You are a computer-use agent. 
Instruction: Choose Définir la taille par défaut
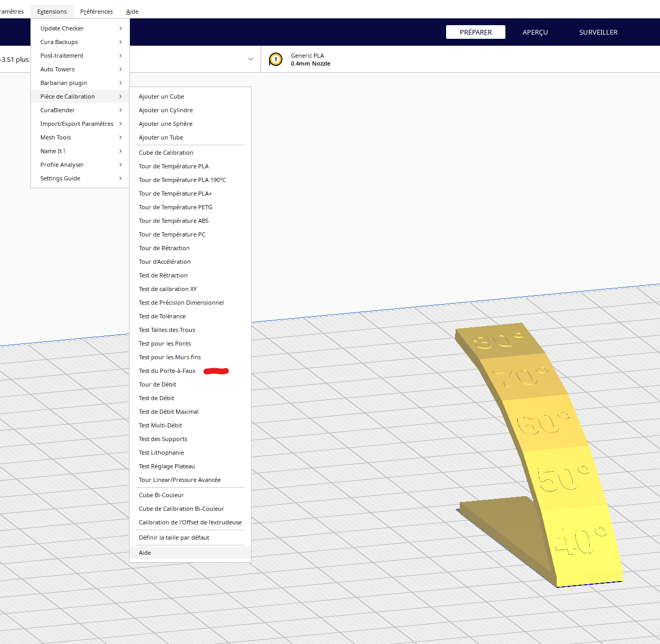(190, 538)
